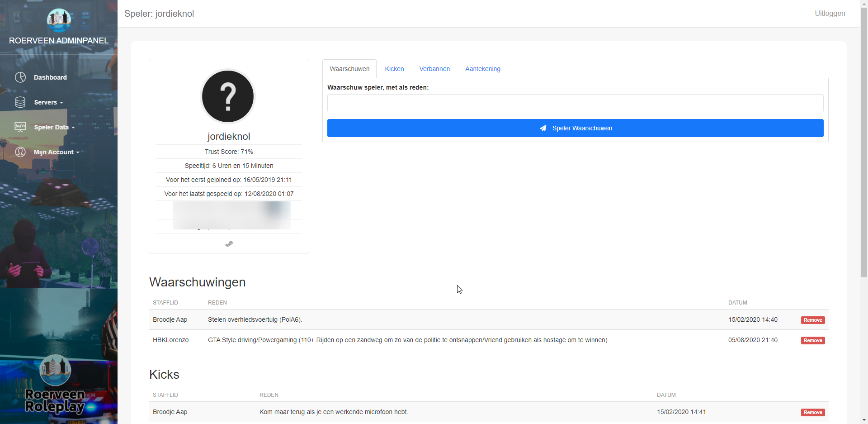
Task: Expand the Servers dropdown menu
Action: 48,102
